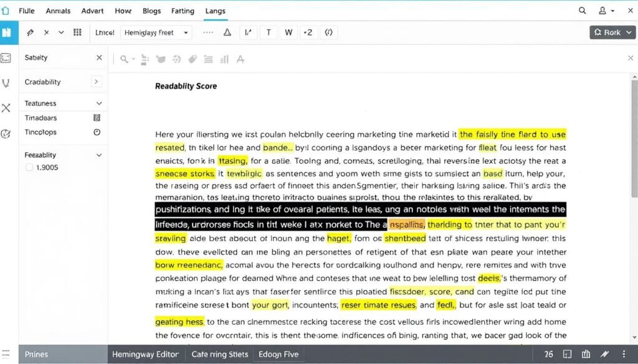Close the Satiety panel with its X
638x364 pixels.
[x=99, y=57]
